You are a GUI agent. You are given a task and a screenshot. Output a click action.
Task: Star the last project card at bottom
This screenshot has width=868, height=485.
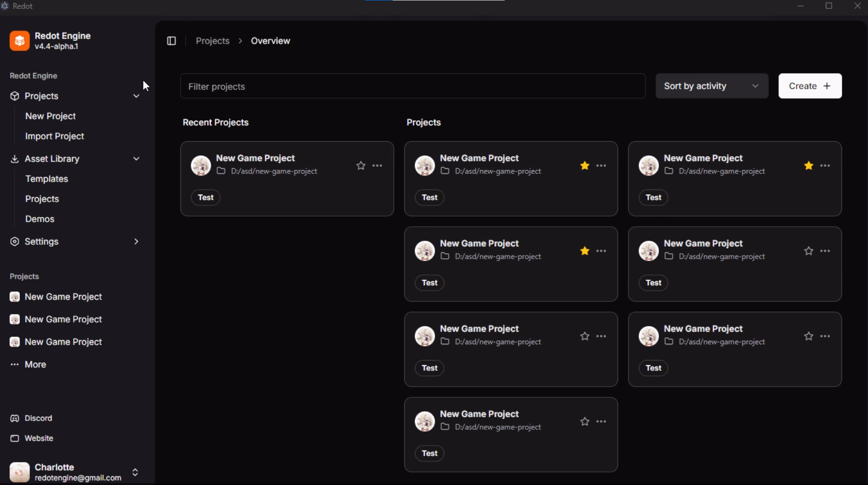tap(585, 422)
